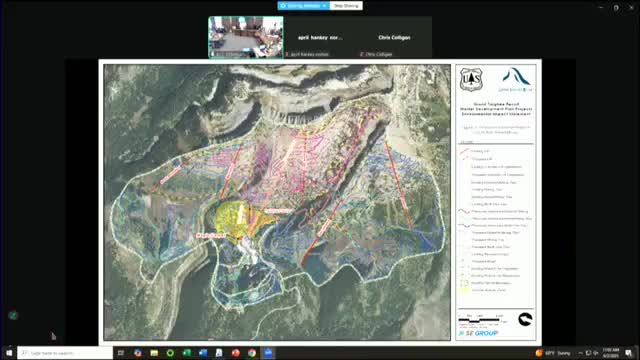Switch to the active Zoom taskbar icon

tap(268, 353)
